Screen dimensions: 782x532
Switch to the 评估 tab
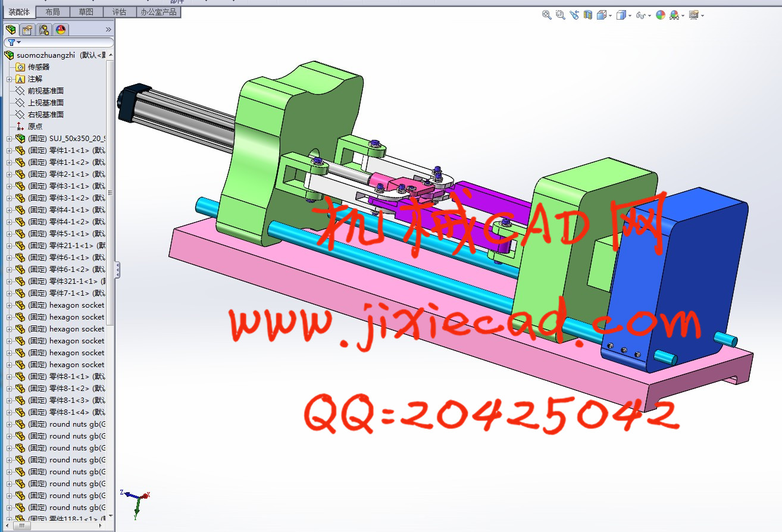point(119,12)
